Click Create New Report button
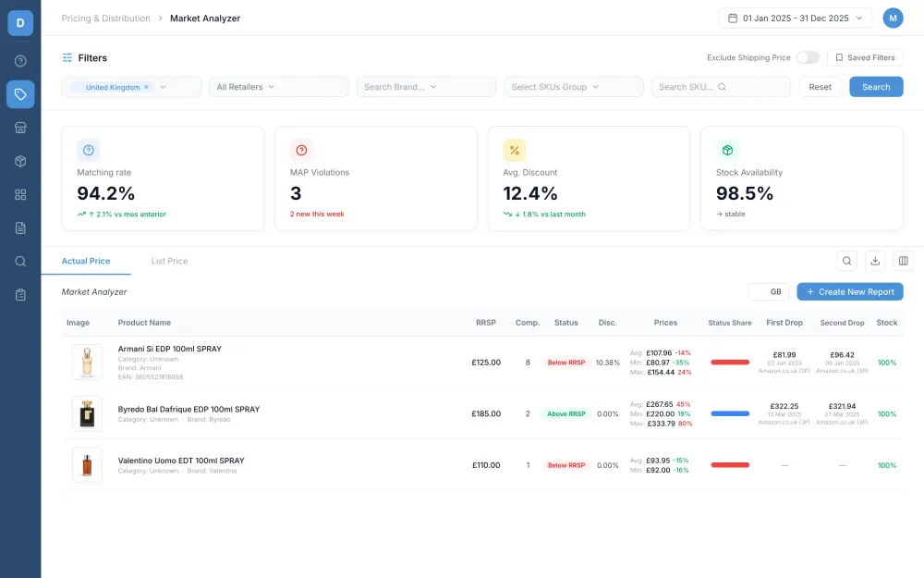This screenshot has width=924, height=578. point(850,292)
